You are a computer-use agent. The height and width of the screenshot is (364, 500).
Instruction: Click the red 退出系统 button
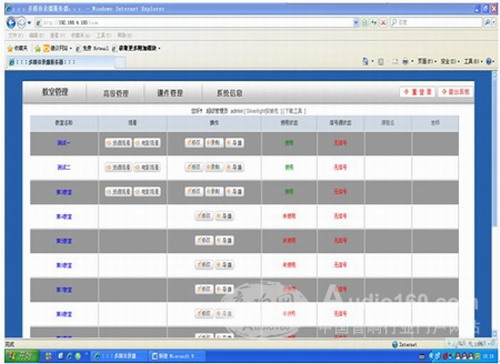pos(455,92)
